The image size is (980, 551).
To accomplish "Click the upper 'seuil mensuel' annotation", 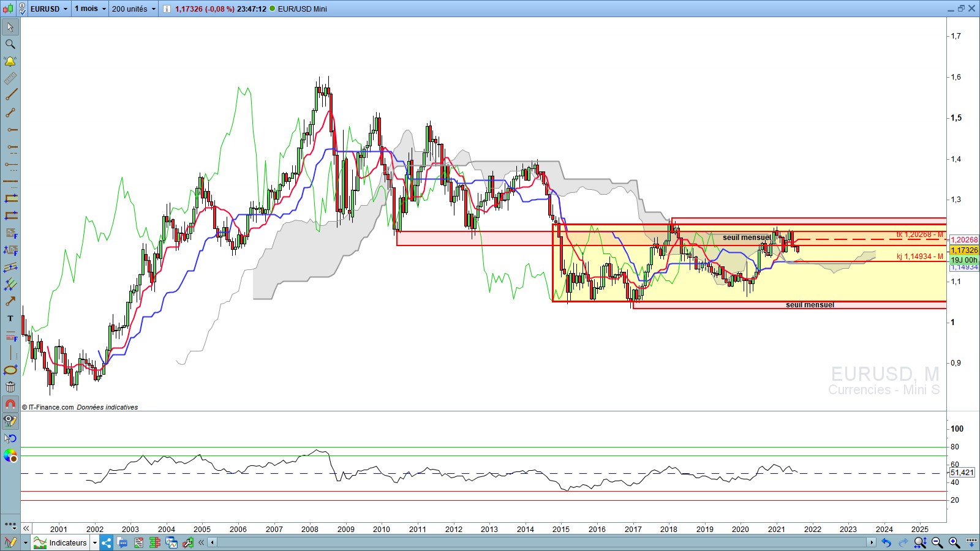I will point(747,238).
